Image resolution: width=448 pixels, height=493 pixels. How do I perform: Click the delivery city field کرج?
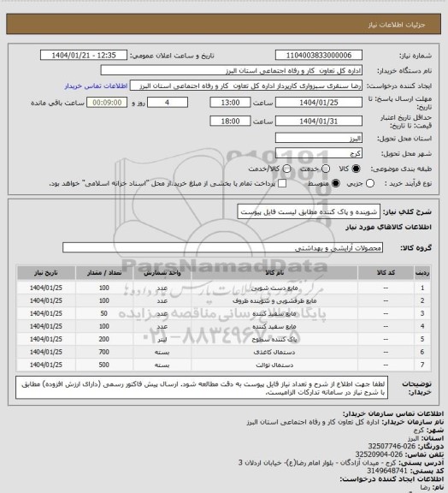pos(319,153)
